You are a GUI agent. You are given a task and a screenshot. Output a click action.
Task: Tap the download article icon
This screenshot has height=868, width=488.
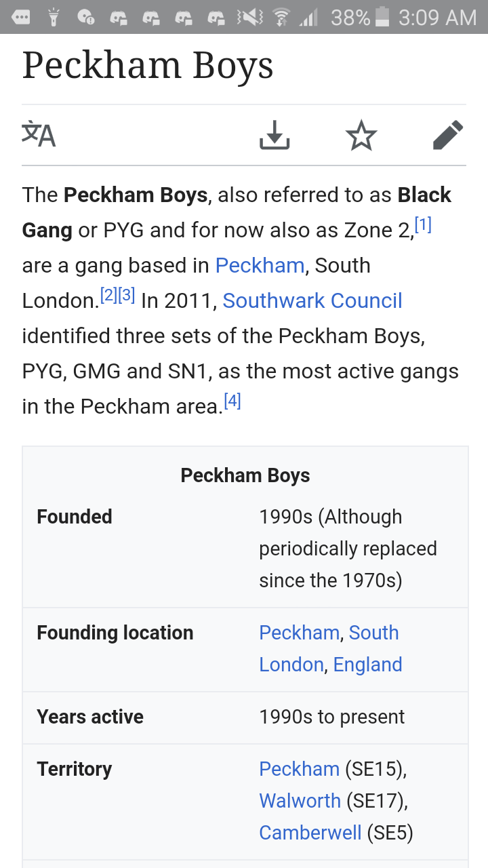pyautogui.click(x=274, y=135)
